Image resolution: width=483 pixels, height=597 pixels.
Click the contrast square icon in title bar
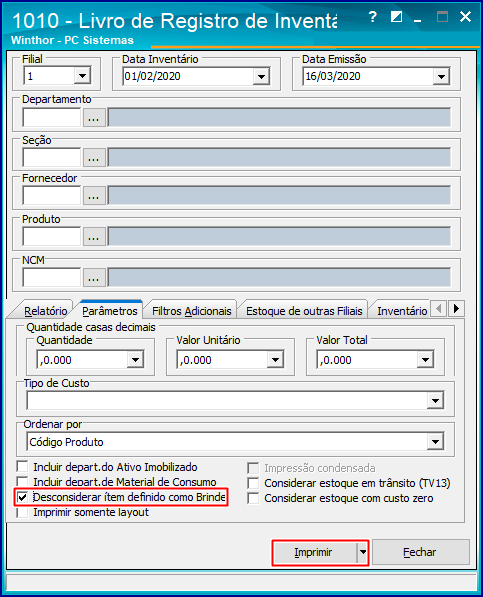(397, 17)
